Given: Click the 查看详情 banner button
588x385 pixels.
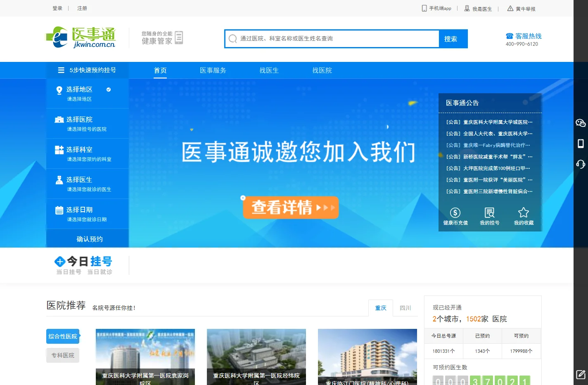Looking at the screenshot, I should pos(291,207).
